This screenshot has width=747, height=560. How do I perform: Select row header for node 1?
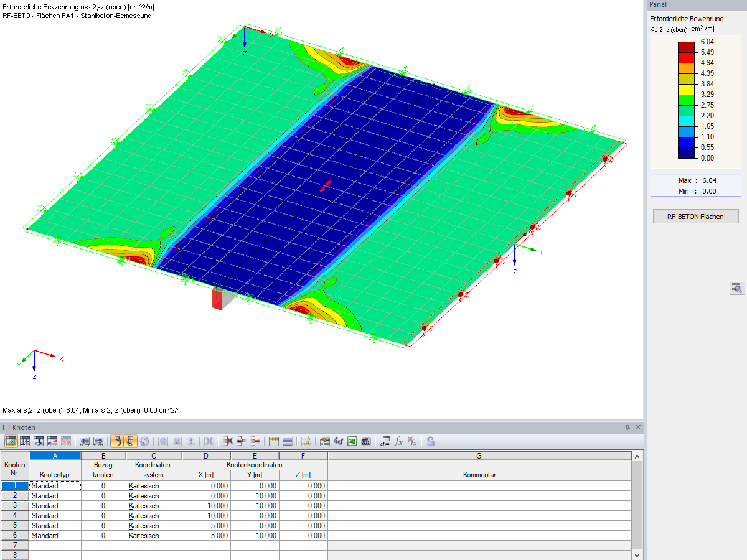(x=15, y=486)
